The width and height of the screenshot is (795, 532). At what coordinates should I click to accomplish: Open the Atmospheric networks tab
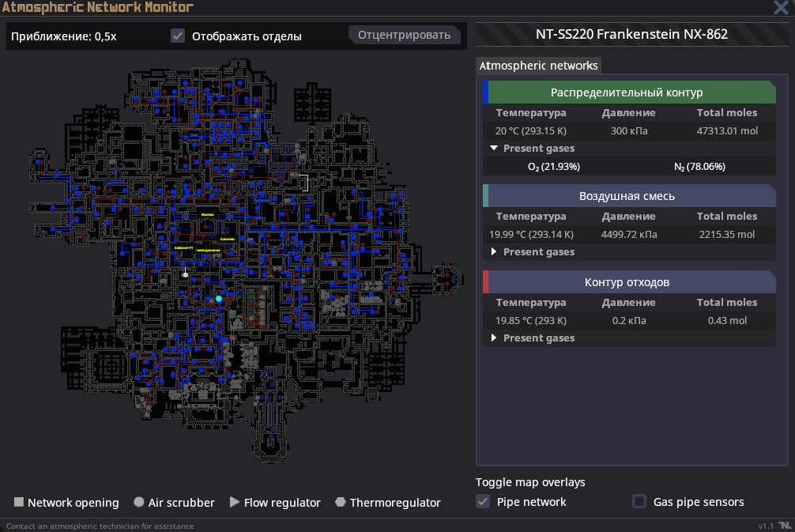click(x=539, y=66)
